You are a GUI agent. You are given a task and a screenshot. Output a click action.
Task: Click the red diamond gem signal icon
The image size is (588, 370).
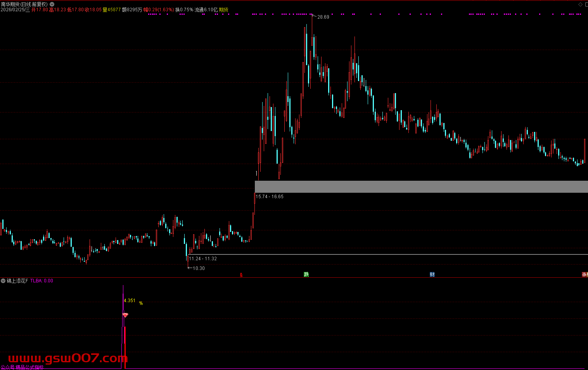point(125,315)
